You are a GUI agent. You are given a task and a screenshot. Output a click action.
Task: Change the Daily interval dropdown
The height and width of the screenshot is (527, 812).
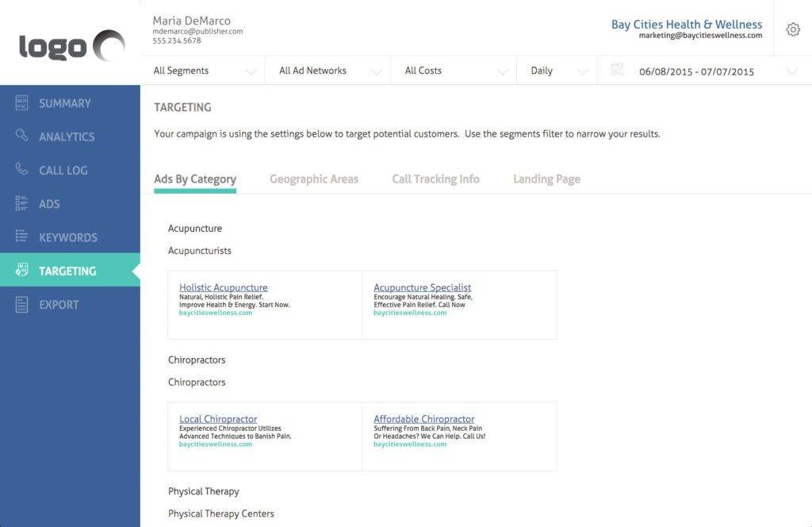(x=557, y=71)
